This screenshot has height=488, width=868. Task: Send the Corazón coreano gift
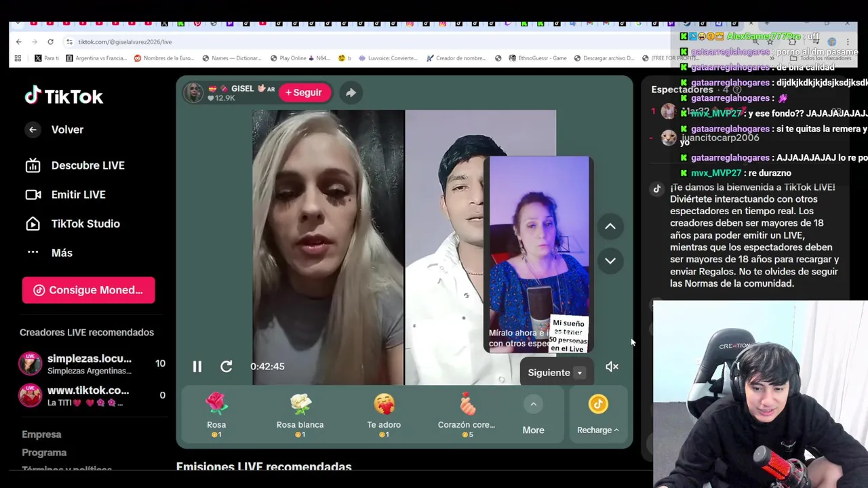[x=467, y=416]
